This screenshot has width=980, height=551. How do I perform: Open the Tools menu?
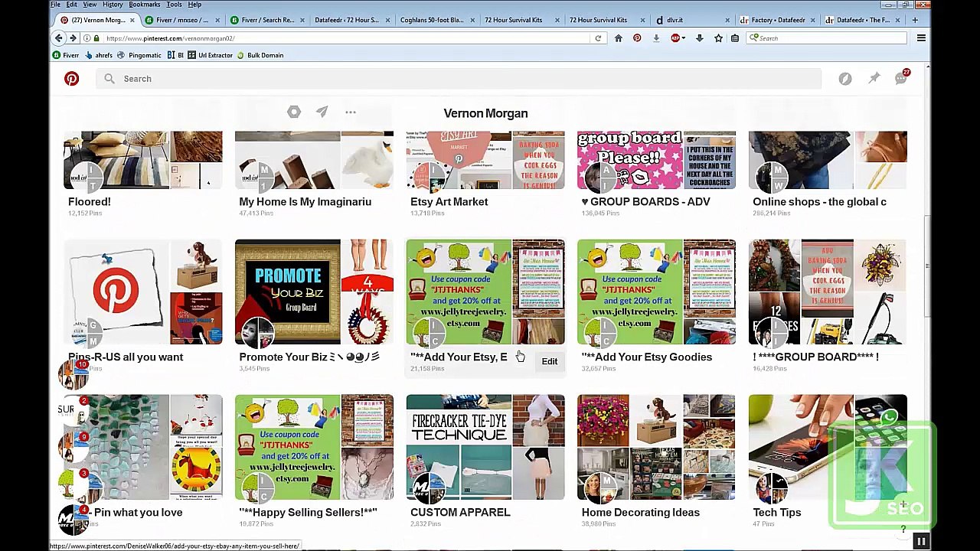[175, 5]
